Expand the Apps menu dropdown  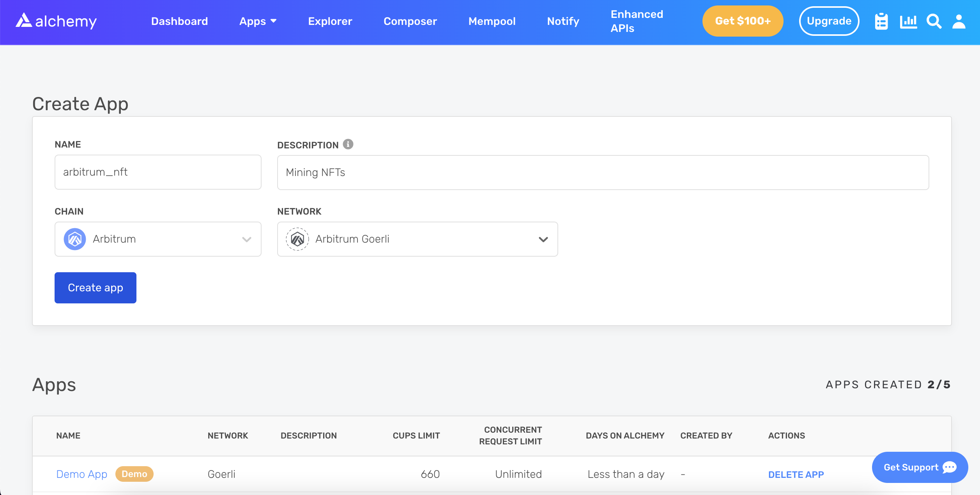point(258,21)
